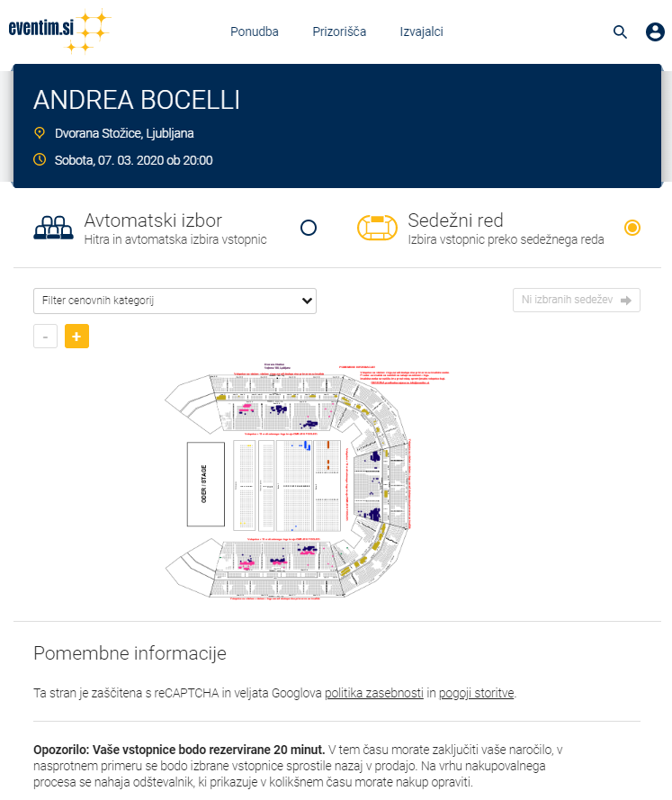Select the Avtomatski izbor radio button

pos(309,228)
